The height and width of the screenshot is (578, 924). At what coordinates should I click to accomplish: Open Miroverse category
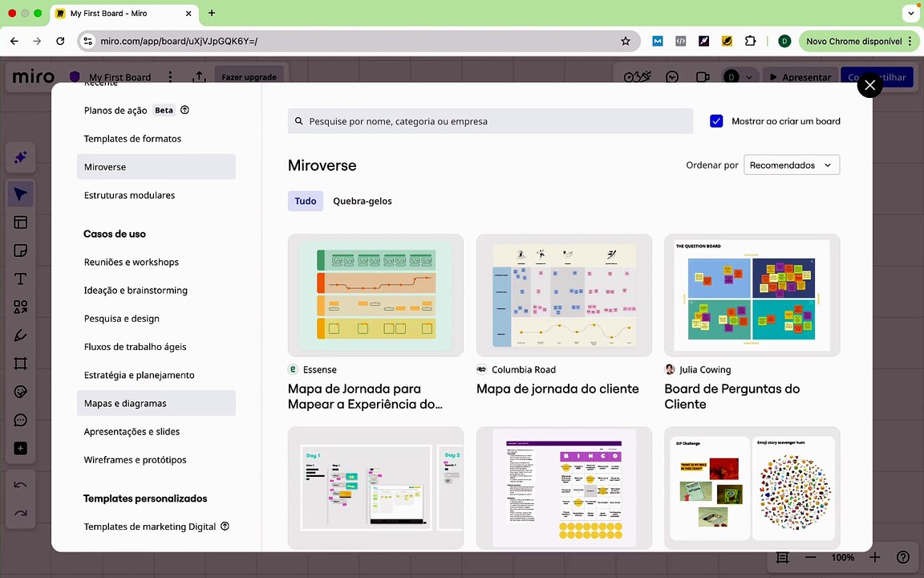tap(156, 167)
